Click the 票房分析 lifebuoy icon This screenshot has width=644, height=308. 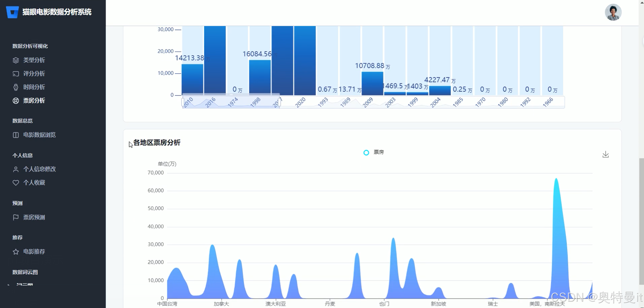pos(16,101)
